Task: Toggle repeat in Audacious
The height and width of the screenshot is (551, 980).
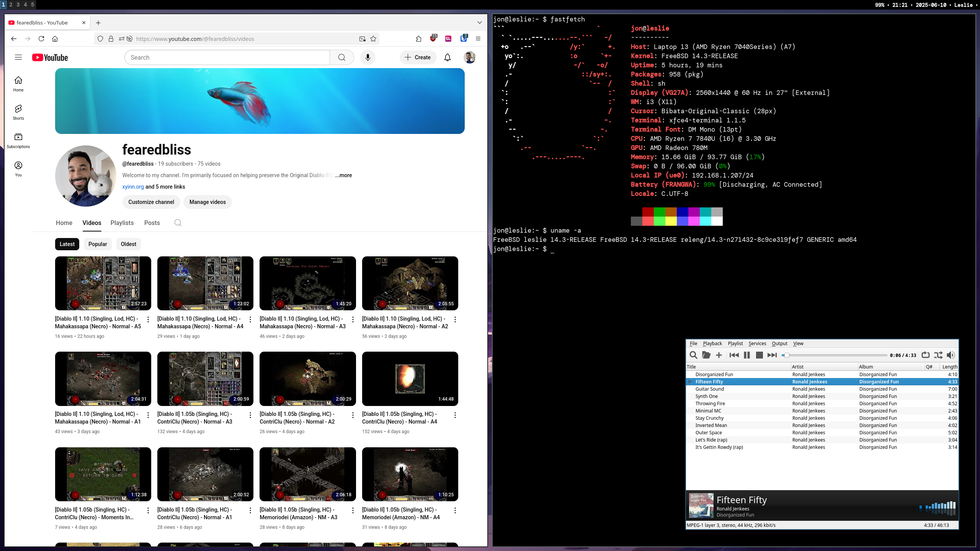Action: tap(925, 355)
